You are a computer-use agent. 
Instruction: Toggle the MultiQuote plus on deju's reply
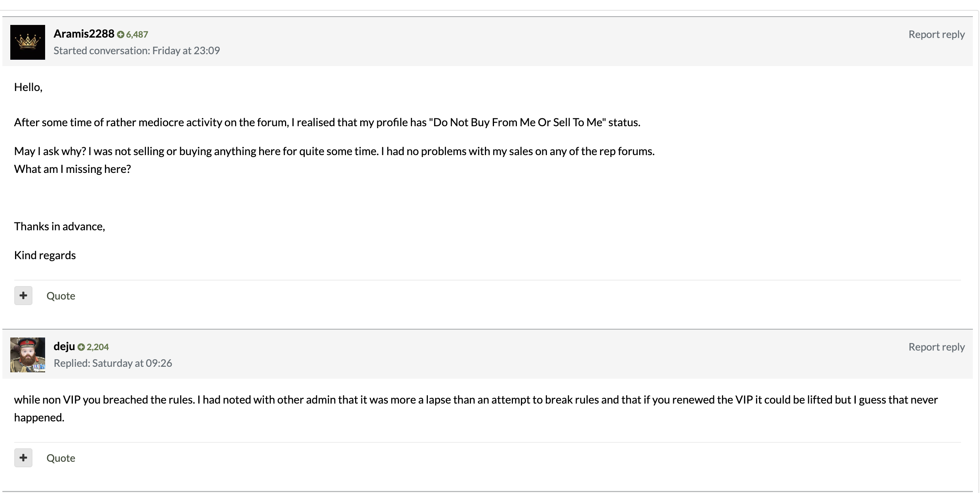tap(23, 458)
